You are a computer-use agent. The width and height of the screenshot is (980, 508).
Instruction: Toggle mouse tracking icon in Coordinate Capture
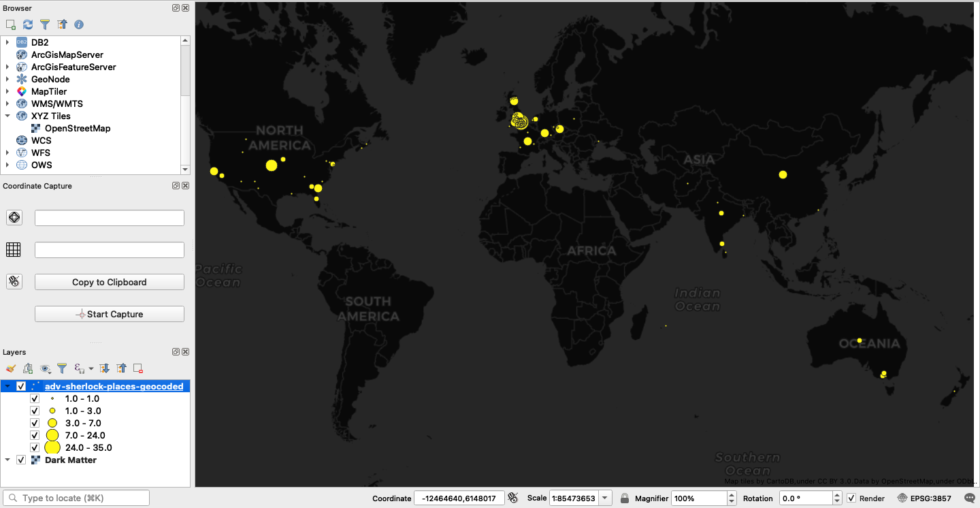[x=14, y=281]
